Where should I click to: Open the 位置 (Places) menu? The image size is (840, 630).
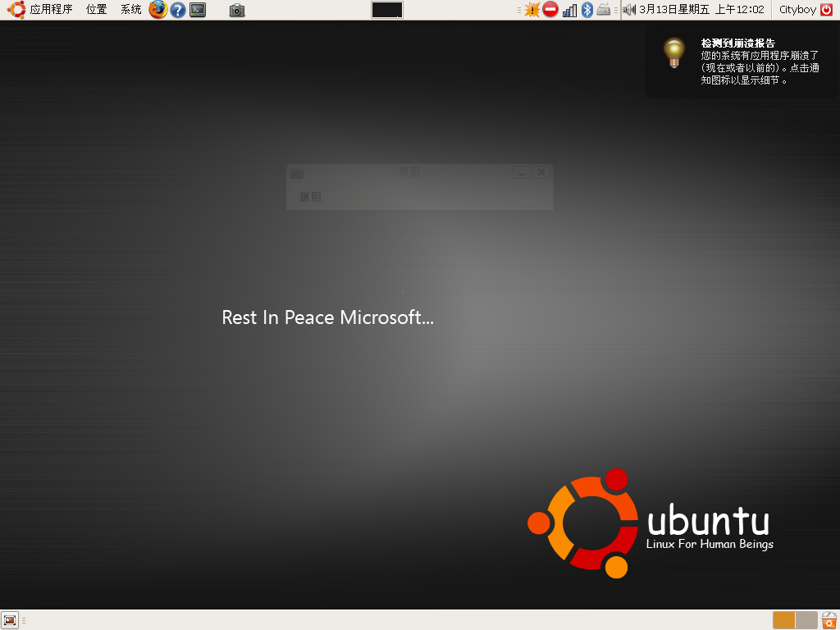click(97, 10)
